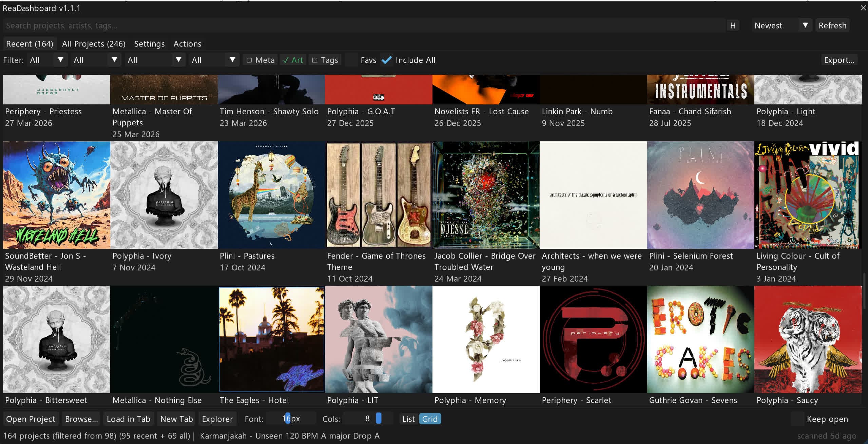Viewport: 868px width, 444px height.
Task: Select 'Polyphia - Saucy' title text
Action: (787, 400)
